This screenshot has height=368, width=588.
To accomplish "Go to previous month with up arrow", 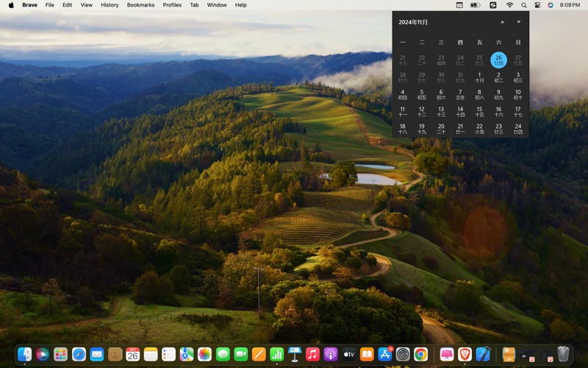I will [502, 22].
